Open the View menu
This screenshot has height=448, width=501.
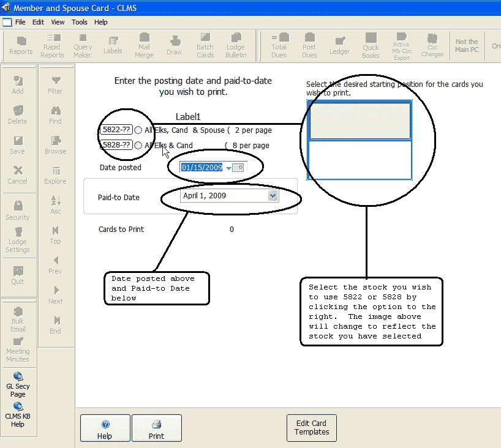pos(58,22)
